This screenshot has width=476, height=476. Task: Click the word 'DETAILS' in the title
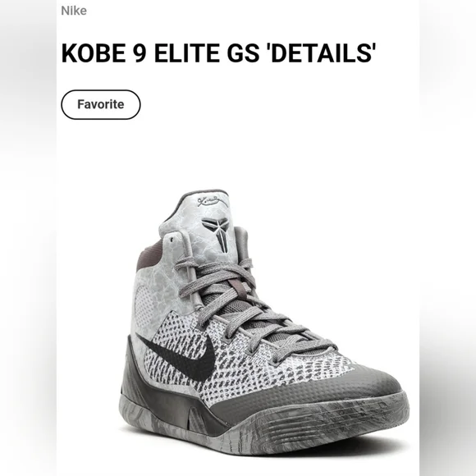[x=321, y=53]
